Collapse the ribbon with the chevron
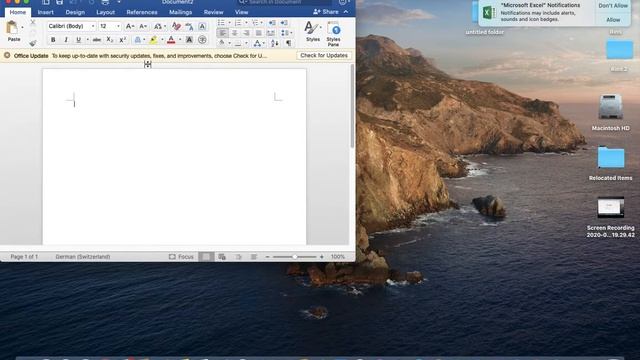The height and width of the screenshot is (360, 640). 346,12
